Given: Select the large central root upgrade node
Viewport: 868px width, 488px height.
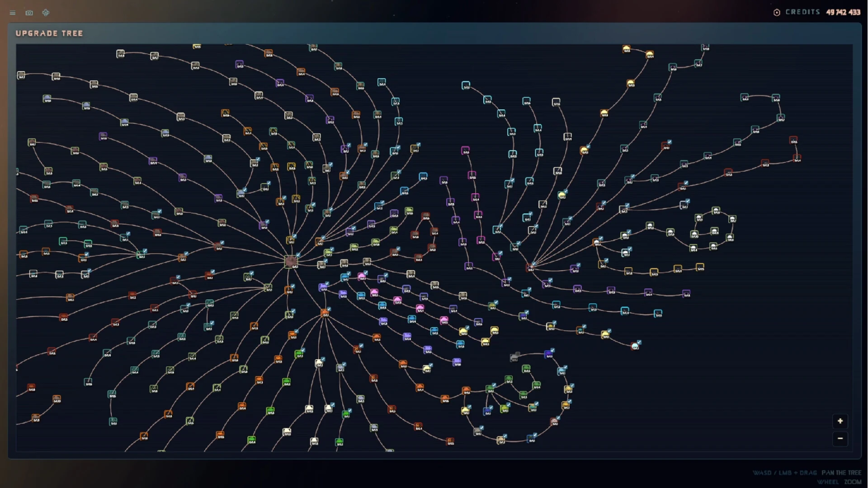Looking at the screenshot, I should pos(291,261).
